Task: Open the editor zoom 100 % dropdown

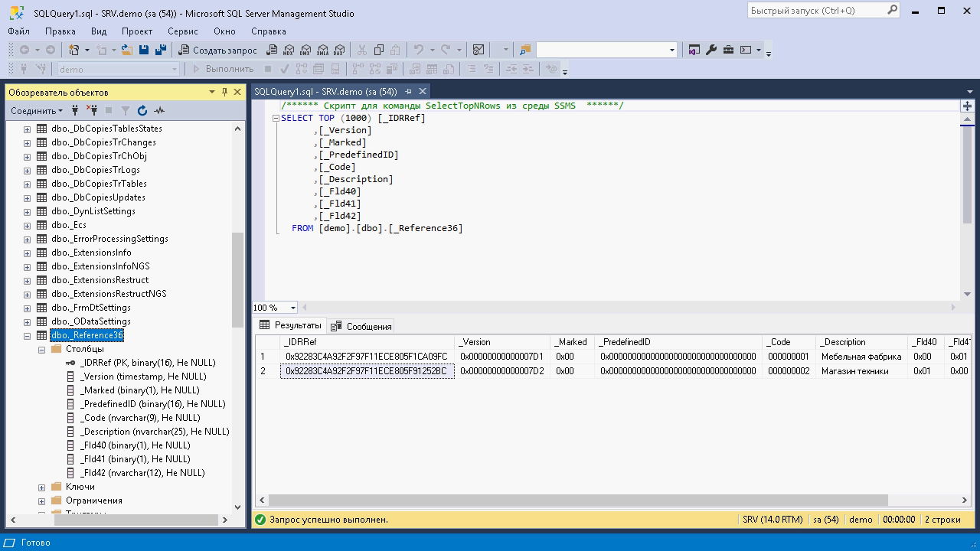Action: (292, 307)
